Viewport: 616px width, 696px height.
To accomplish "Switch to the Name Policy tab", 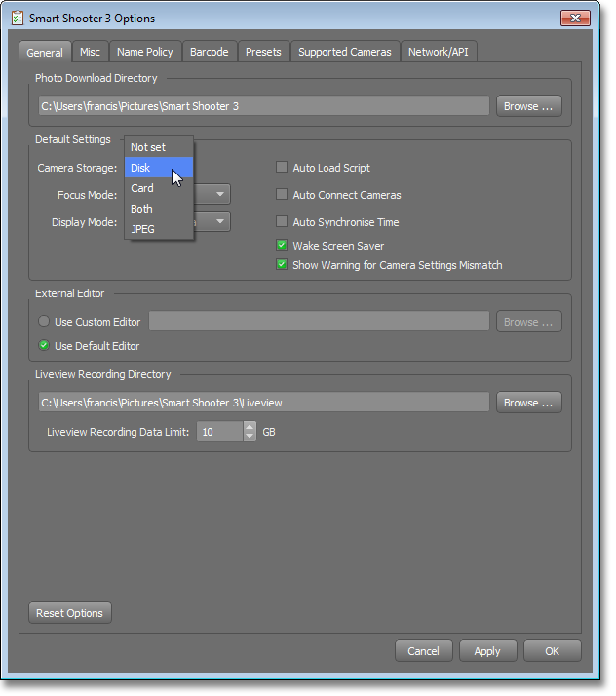I will click(144, 52).
